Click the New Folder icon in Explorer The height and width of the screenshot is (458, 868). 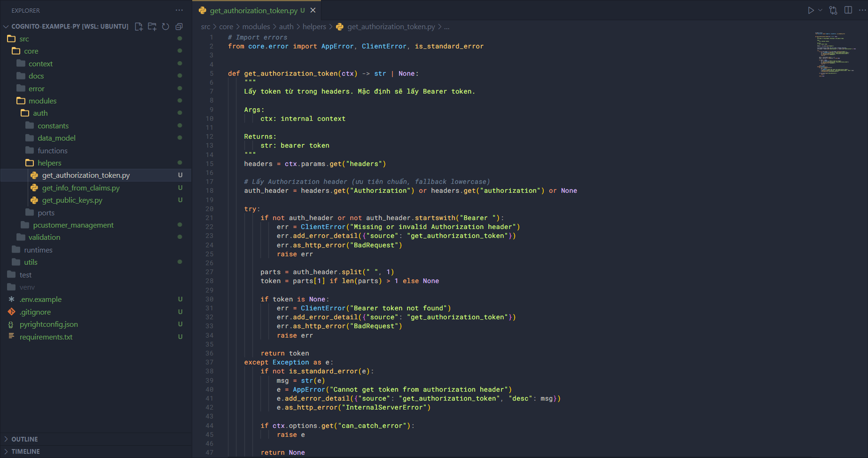tap(152, 27)
